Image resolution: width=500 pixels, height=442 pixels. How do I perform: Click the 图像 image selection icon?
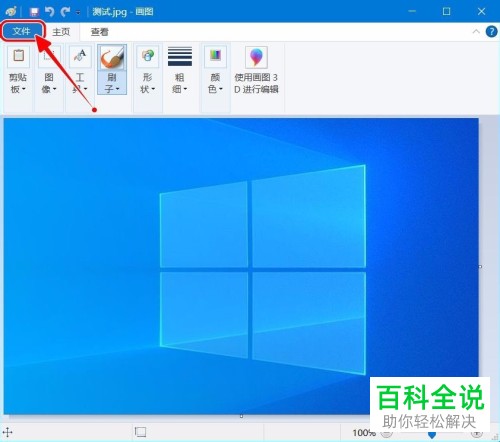point(49,56)
